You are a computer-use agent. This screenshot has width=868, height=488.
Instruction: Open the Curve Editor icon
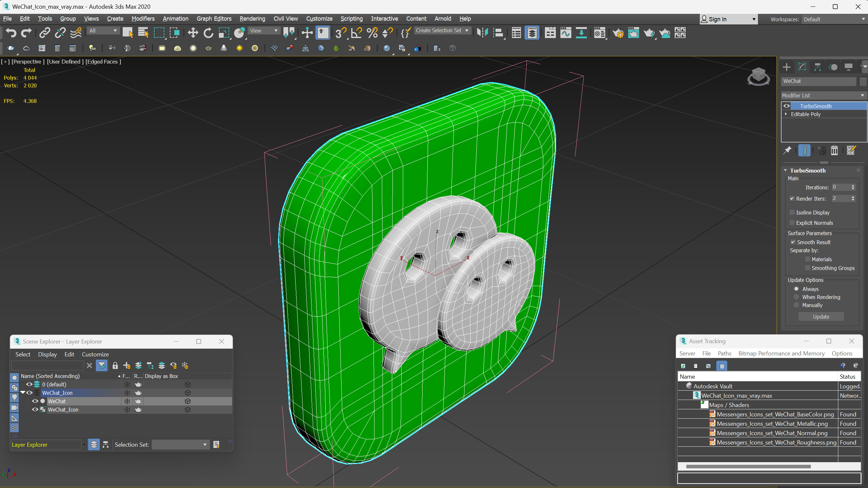point(566,33)
